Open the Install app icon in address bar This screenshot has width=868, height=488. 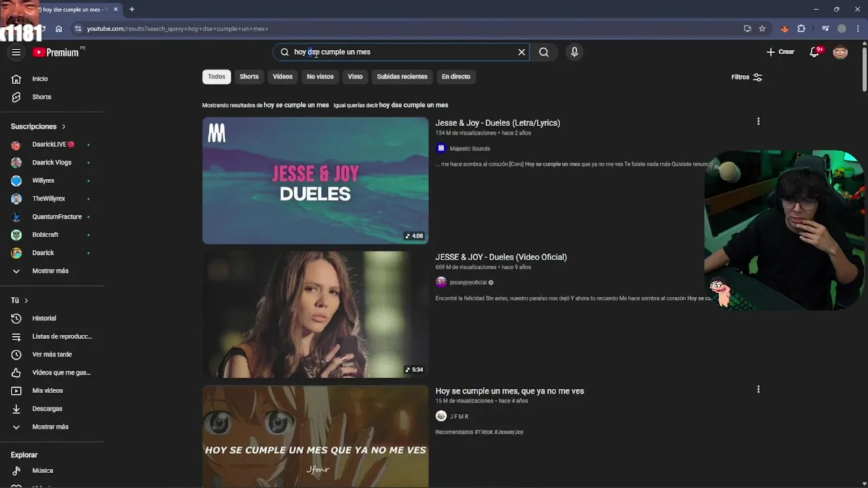point(747,28)
